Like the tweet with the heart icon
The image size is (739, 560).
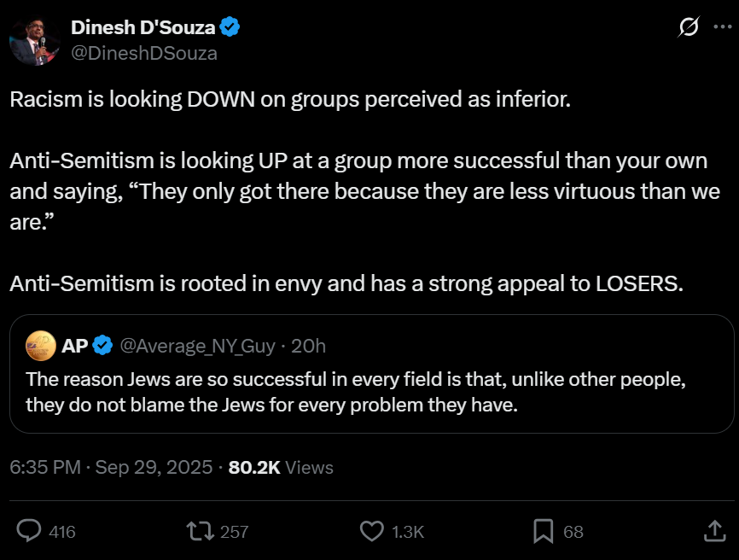[x=371, y=531]
